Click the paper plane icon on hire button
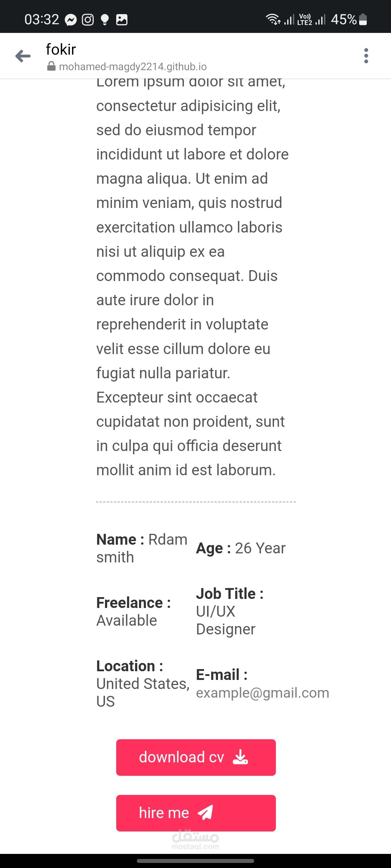 [205, 813]
